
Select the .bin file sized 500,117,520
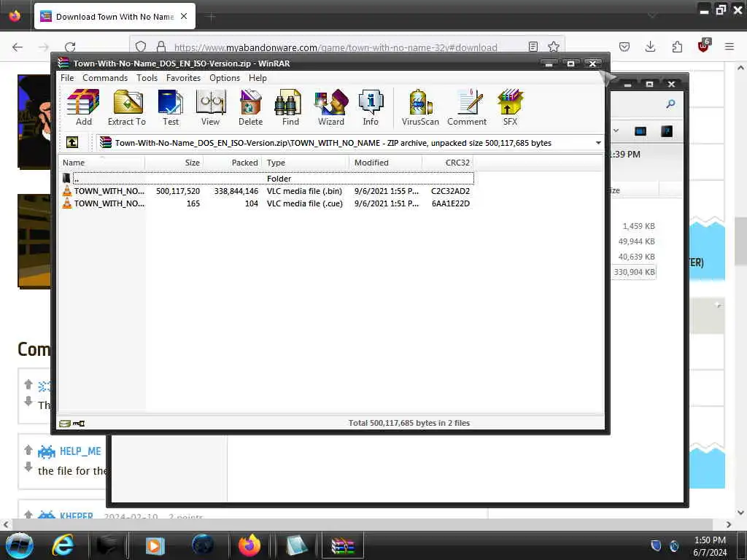pyautogui.click(x=267, y=191)
